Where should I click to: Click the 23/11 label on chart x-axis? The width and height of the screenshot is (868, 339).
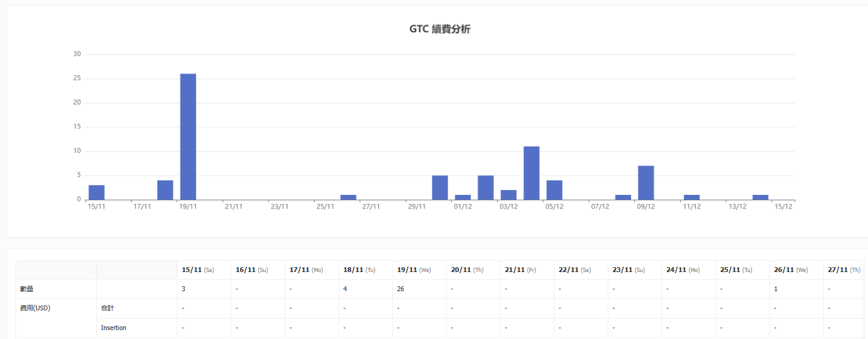click(279, 207)
